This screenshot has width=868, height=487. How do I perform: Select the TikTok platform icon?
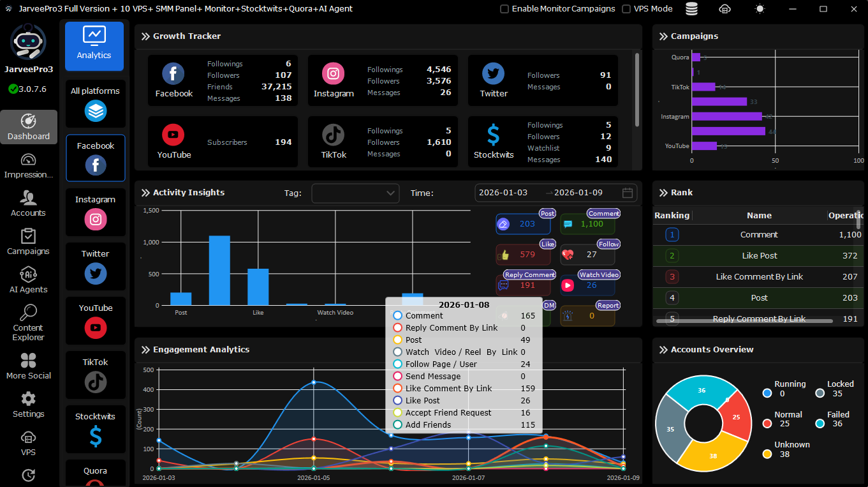pyautogui.click(x=96, y=382)
